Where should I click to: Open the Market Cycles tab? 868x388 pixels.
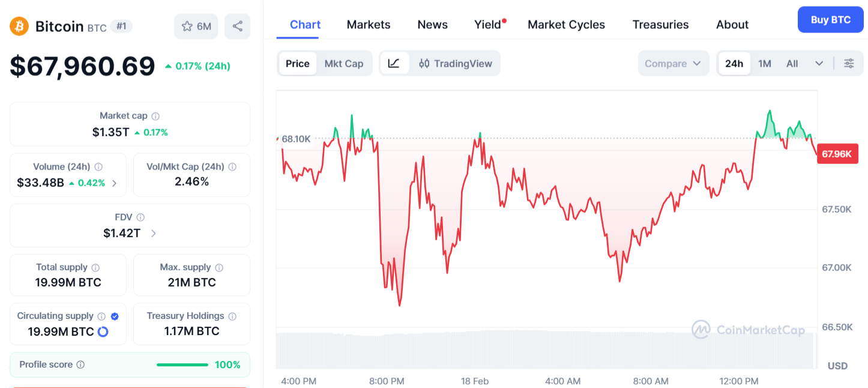tap(566, 25)
